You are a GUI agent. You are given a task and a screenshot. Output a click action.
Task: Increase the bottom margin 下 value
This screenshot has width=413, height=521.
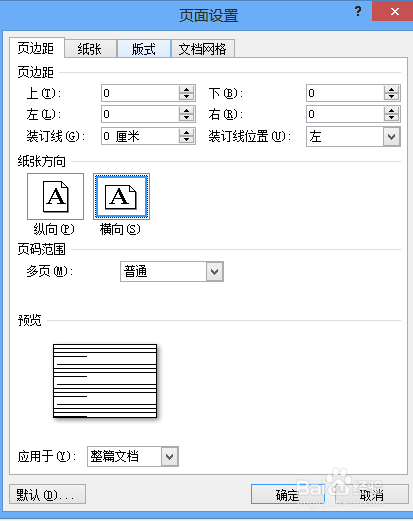point(391,89)
